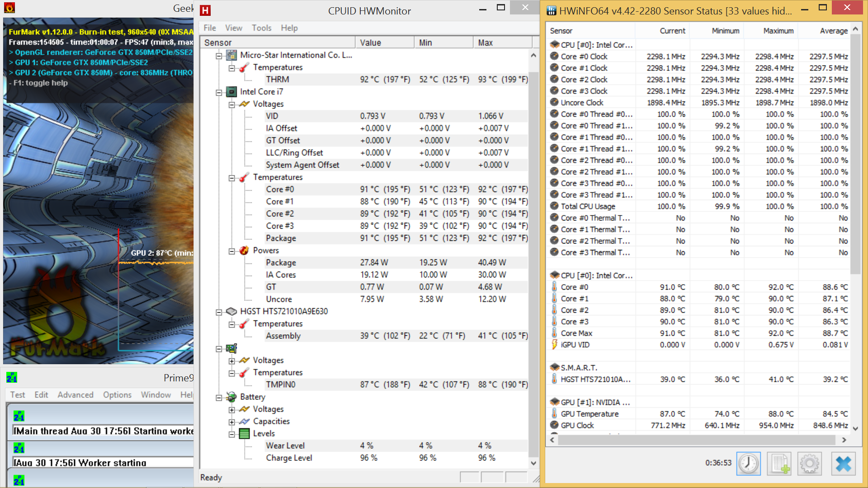Click the HWiNFO64 log file add icon
The width and height of the screenshot is (868, 488).
coord(779,464)
